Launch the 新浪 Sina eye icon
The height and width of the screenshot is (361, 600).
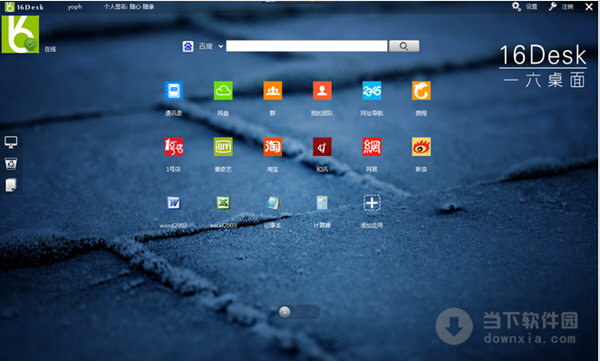[x=421, y=147]
